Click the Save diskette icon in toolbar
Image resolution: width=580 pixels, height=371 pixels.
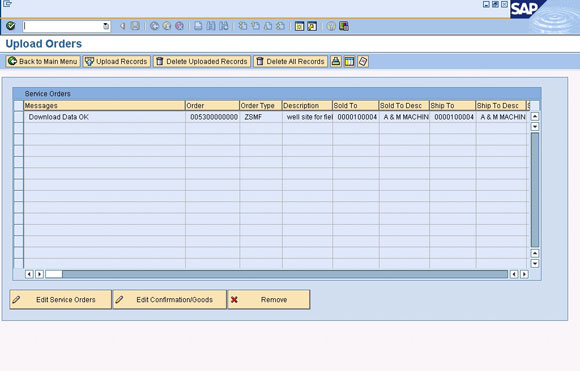tap(135, 26)
